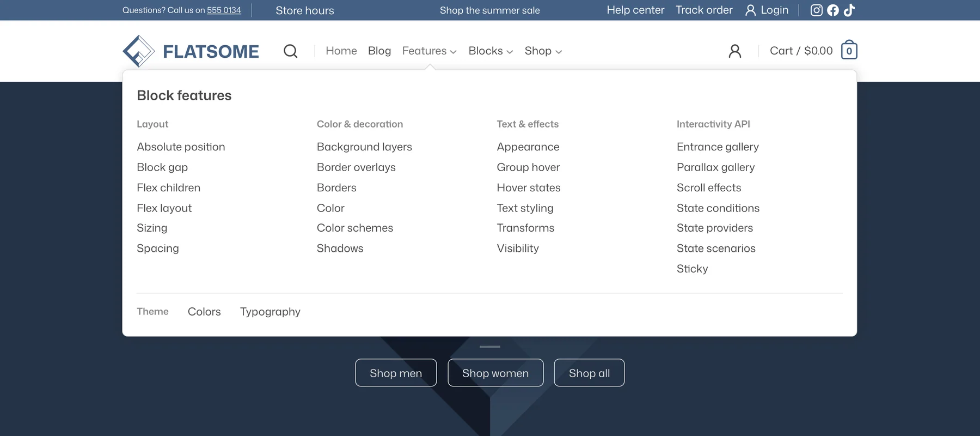
Task: Go to the Home menu item
Action: pos(341,51)
